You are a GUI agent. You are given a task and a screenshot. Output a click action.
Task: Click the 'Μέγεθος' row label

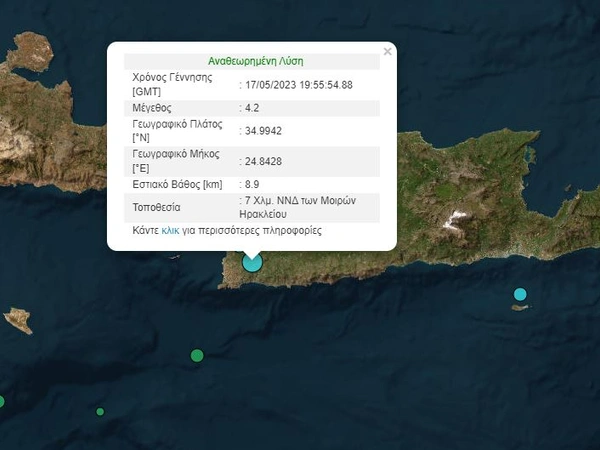point(153,108)
